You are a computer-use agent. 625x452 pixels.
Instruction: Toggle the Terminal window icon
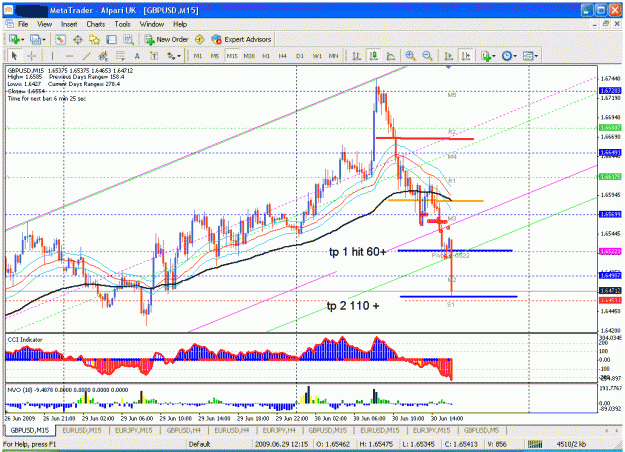click(111, 39)
